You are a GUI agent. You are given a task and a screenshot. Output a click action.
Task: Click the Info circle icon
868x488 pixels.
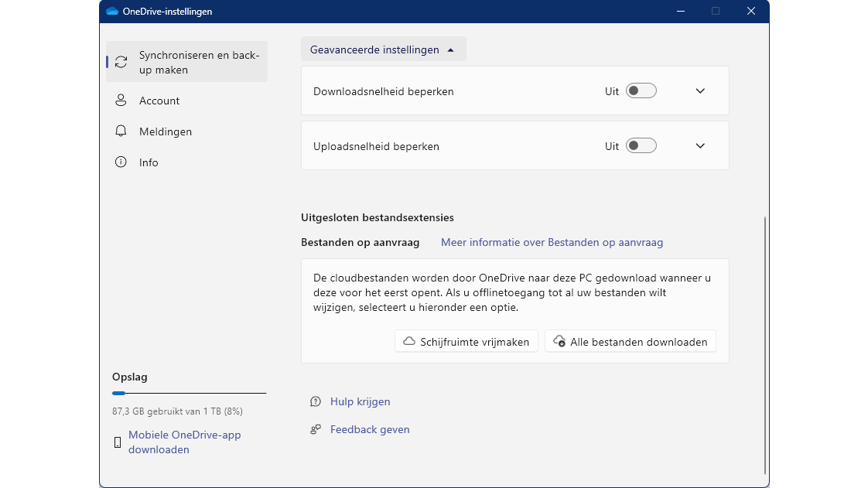click(121, 162)
